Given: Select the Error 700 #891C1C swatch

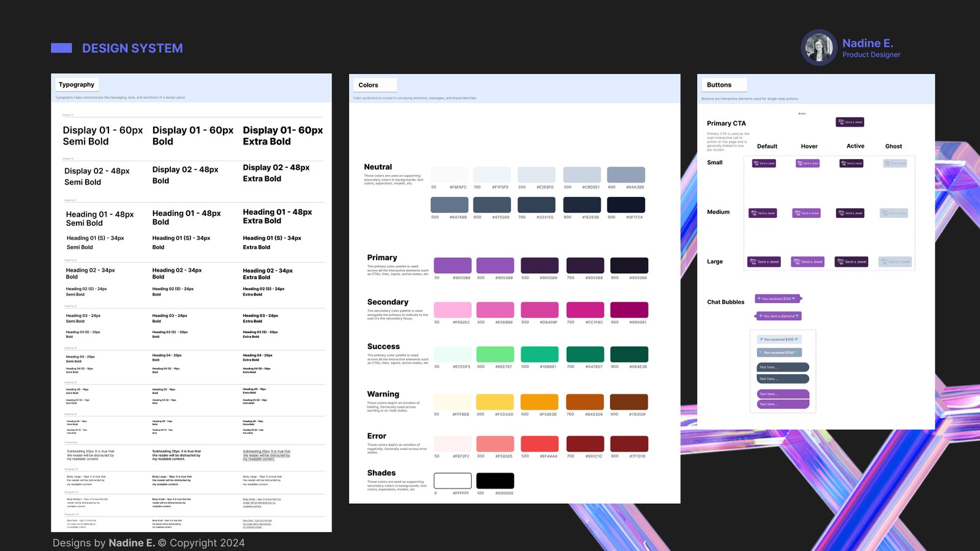Looking at the screenshot, I should point(585,444).
